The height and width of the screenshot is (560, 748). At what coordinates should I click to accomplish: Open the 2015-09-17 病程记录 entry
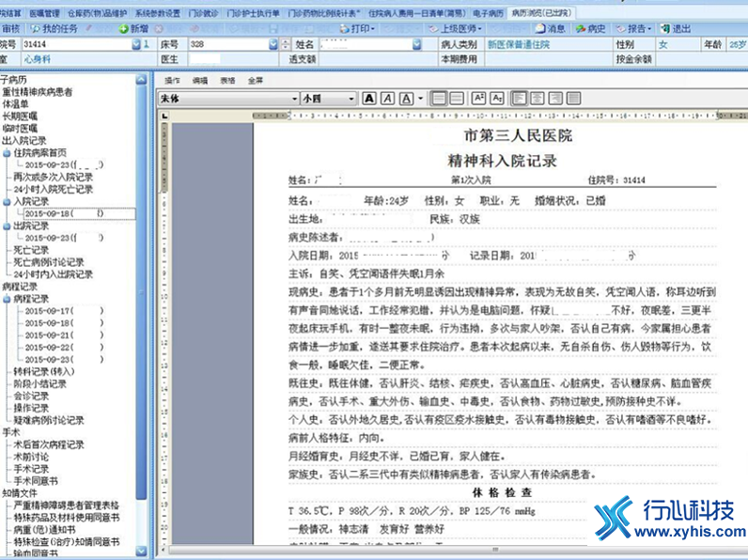(65, 311)
